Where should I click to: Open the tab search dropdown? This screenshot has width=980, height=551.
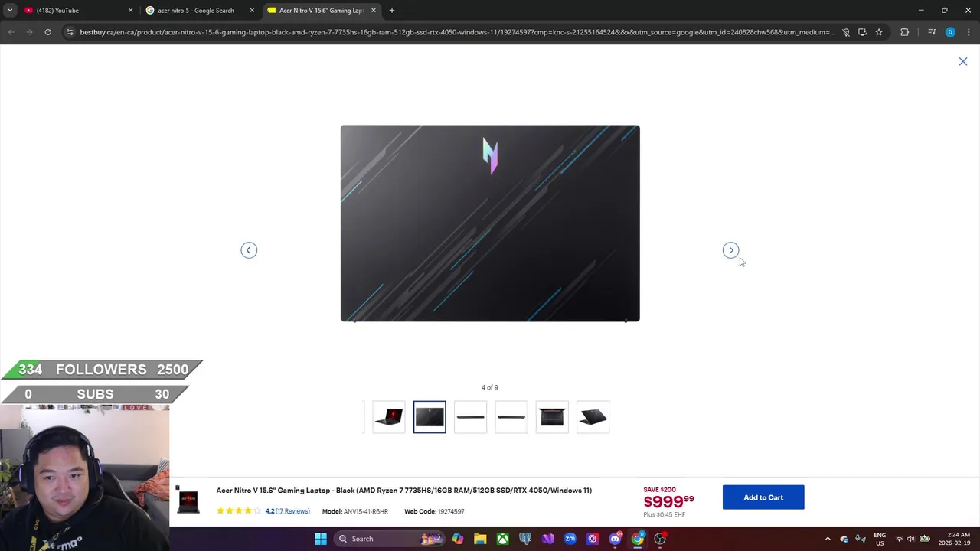point(10,11)
